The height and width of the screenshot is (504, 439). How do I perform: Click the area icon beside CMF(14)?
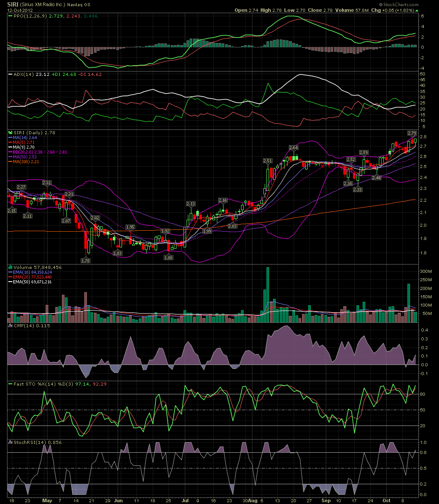(x=10, y=325)
